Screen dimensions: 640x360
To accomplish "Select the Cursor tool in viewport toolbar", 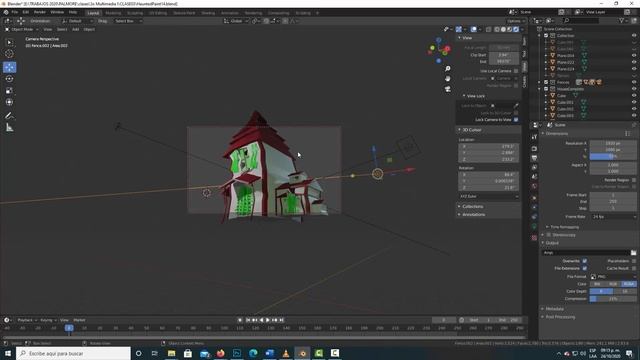I will tap(9, 53).
